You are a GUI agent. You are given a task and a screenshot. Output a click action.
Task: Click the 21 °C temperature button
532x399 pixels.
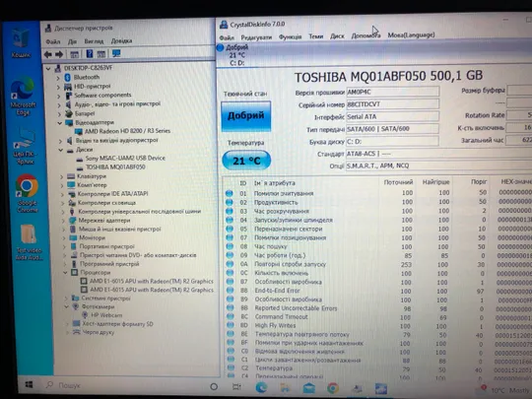point(246,161)
